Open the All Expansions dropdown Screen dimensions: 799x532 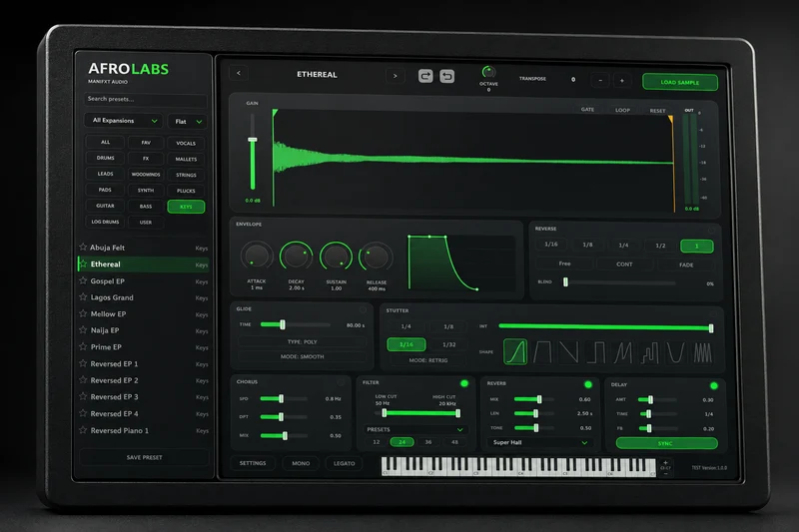[123, 121]
